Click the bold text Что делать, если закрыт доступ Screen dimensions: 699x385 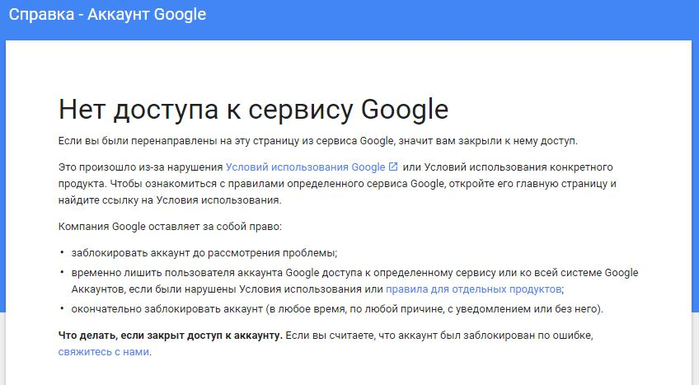(170, 335)
